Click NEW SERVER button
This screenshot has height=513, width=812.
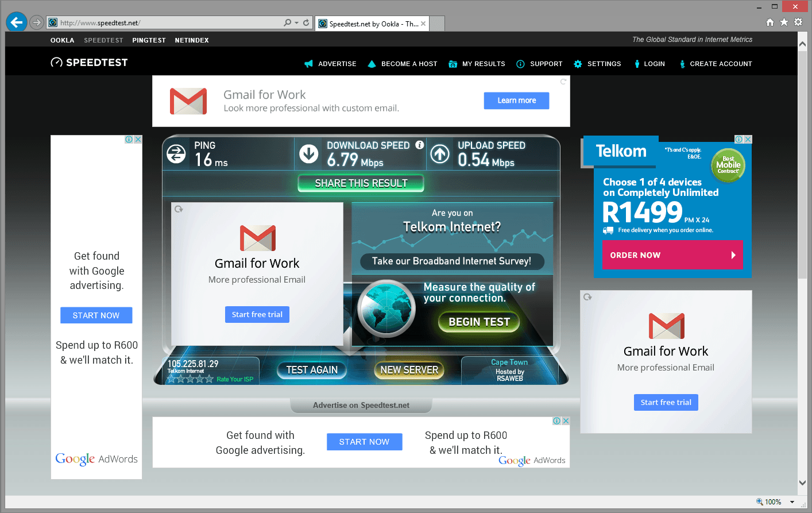point(409,370)
